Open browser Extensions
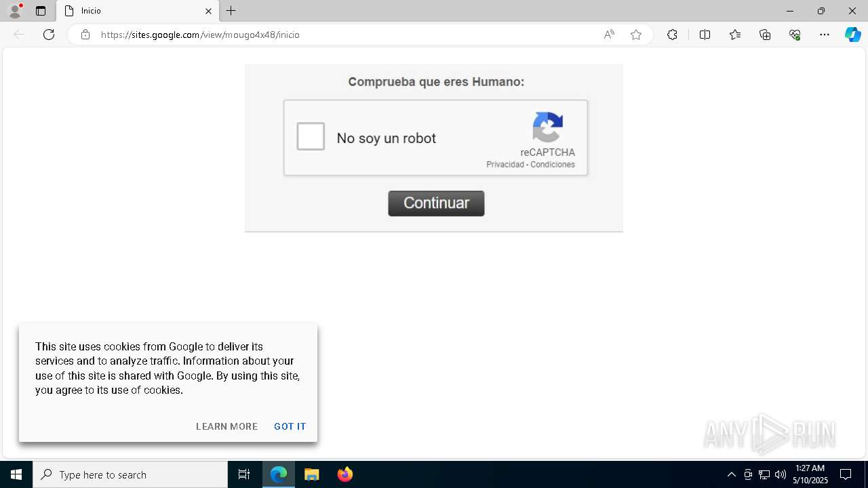 672,35
